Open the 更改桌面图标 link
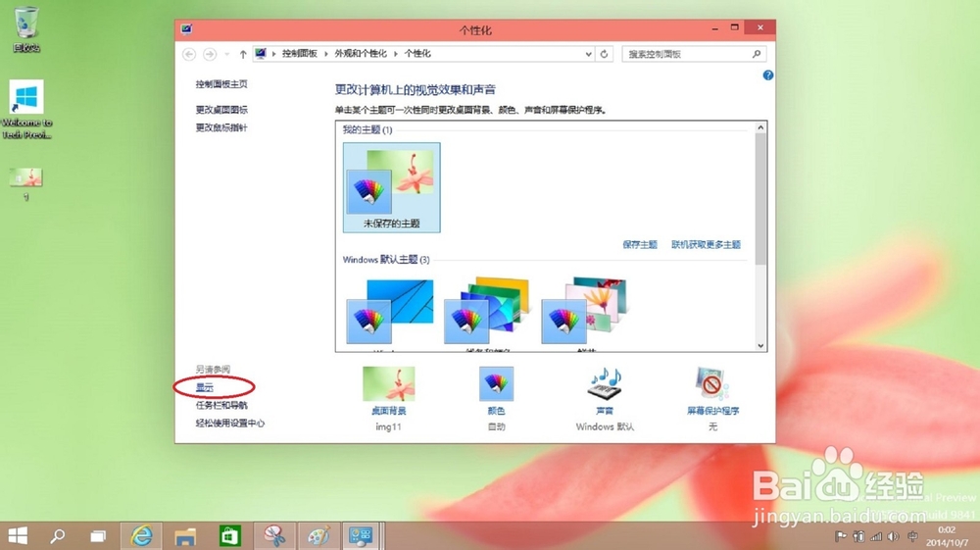The image size is (980, 550). point(221,110)
